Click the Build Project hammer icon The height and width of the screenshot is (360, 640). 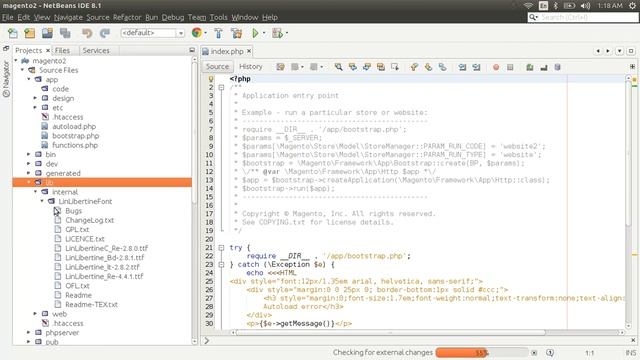tap(218, 33)
